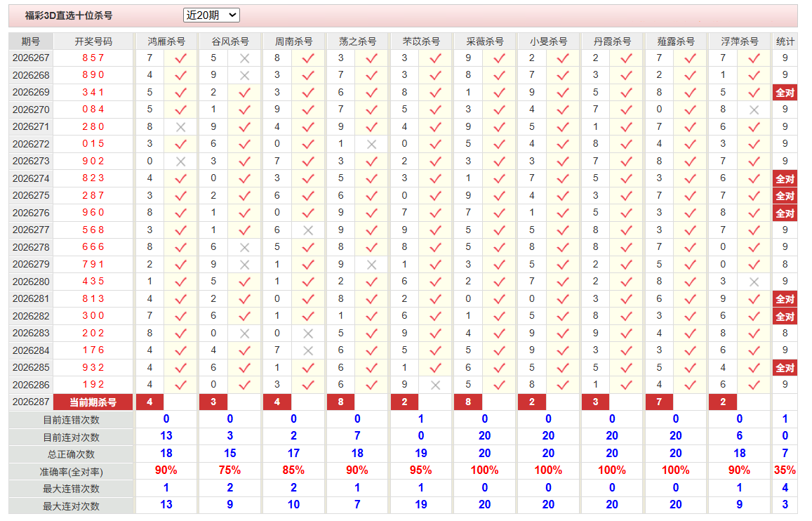Click the gray X mark in row 2026271 鸿雁杀号
This screenshot has width=812, height=521.
pos(181,127)
